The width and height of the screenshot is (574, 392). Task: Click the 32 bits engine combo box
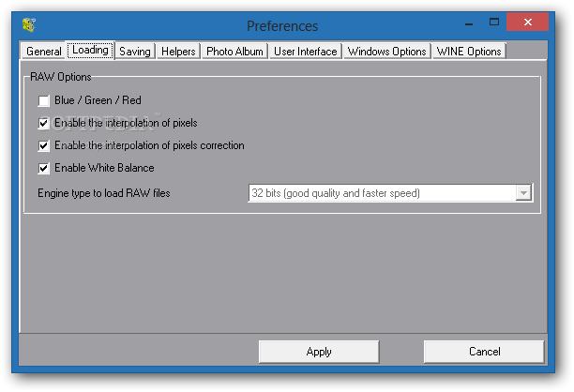[390, 193]
